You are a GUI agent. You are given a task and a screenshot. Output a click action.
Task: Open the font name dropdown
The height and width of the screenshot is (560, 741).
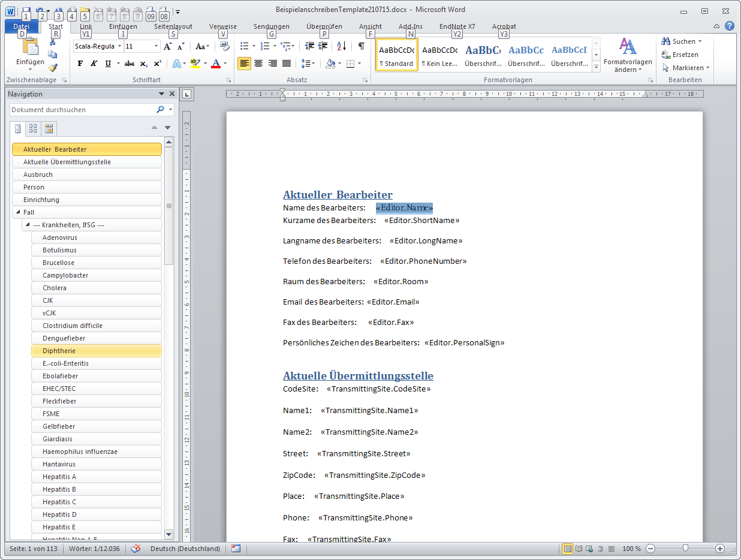point(119,46)
